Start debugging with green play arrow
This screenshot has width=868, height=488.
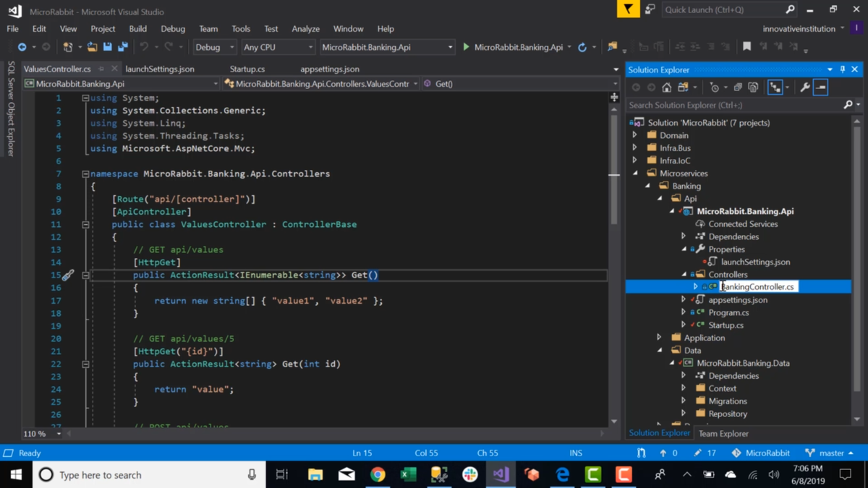[466, 47]
